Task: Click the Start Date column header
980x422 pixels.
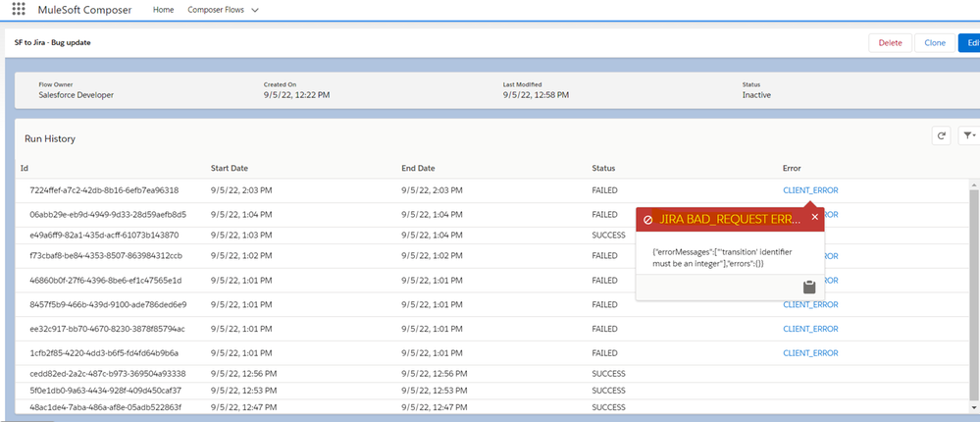Action: click(230, 168)
